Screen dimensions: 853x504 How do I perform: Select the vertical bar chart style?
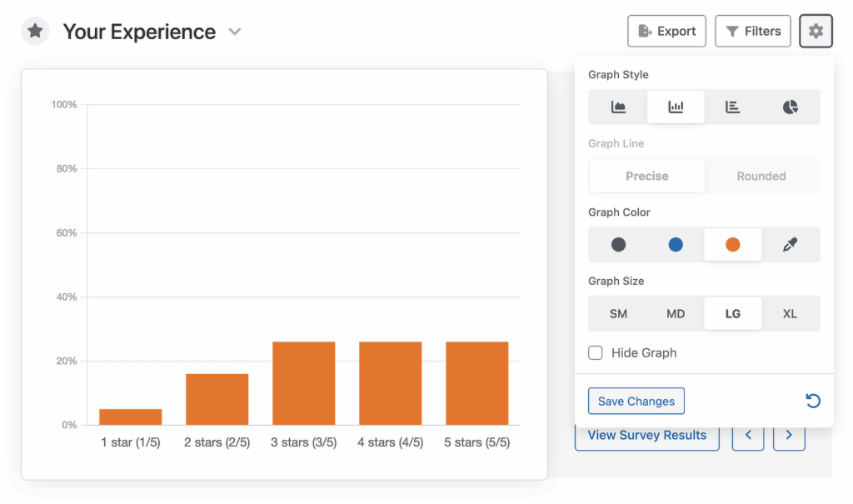point(675,107)
